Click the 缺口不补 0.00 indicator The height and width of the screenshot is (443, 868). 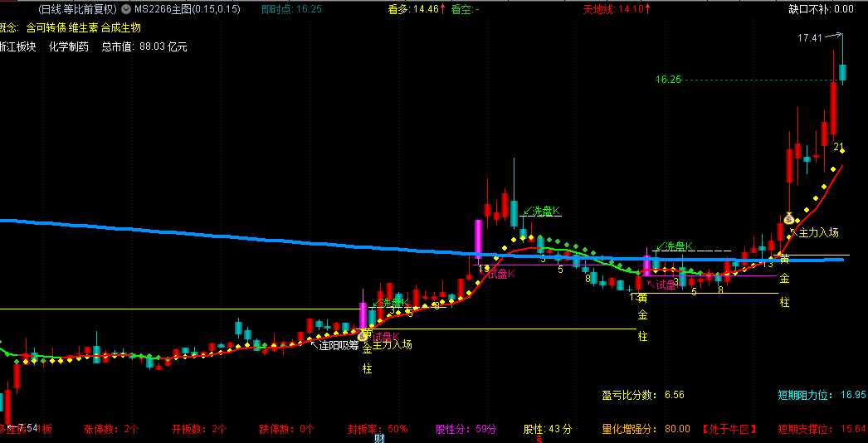pos(820,10)
